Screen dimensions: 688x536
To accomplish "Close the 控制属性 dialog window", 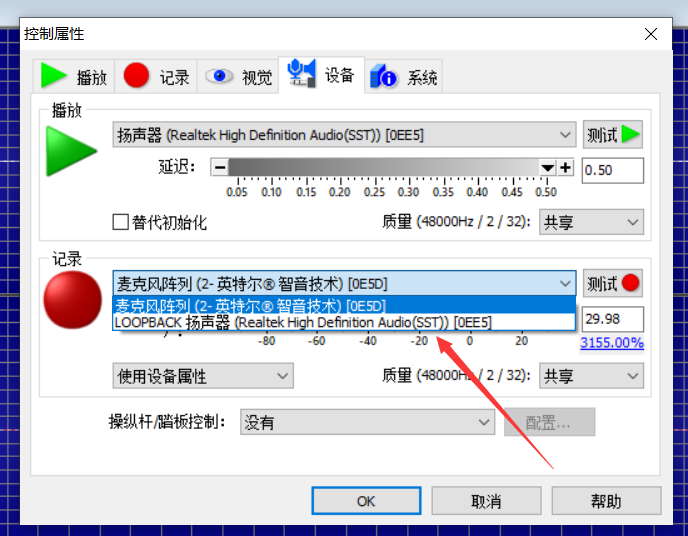I will click(x=651, y=33).
